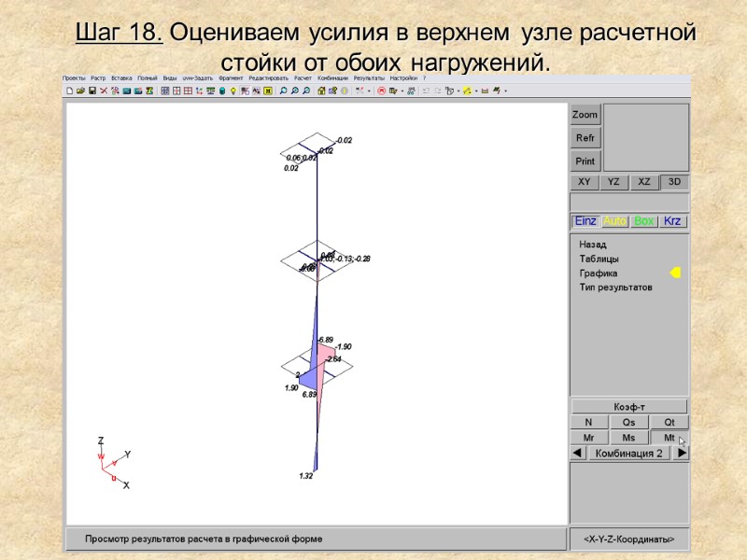The width and height of the screenshot is (747, 560).
Task: Go to next combination with right arrow
Action: coord(682,453)
